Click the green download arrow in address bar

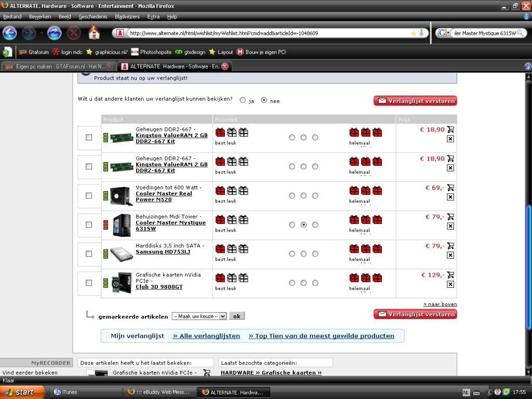[x=421, y=33]
